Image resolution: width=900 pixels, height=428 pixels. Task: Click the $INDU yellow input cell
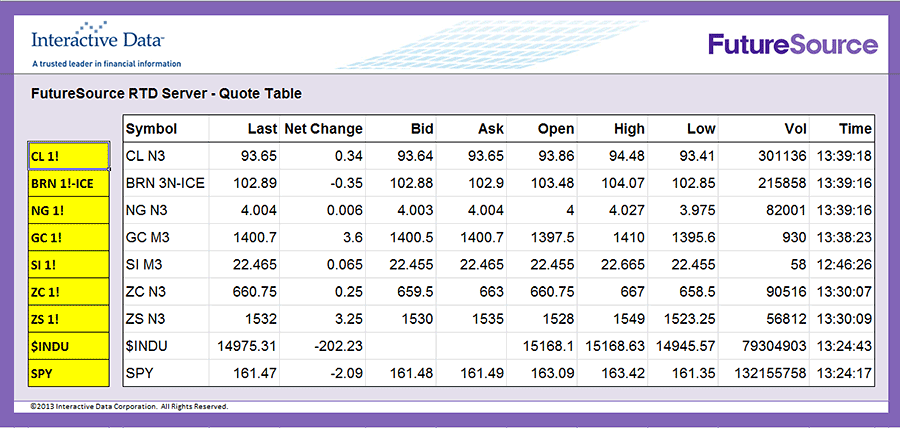pos(68,346)
